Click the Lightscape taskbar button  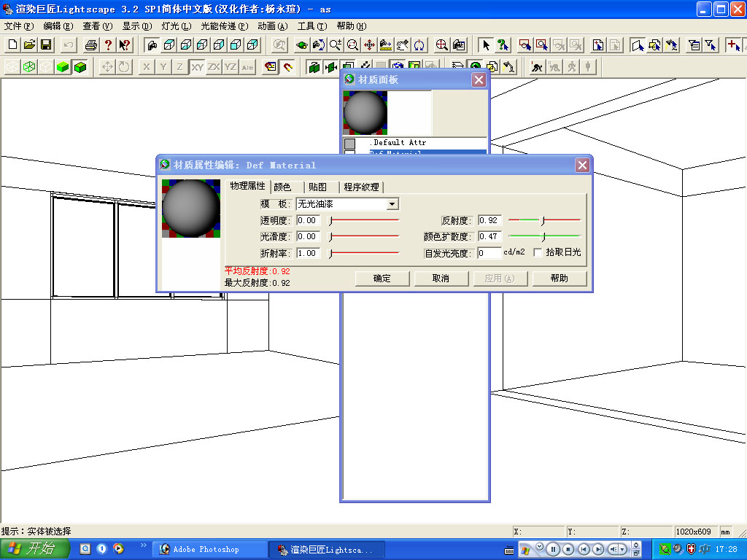coord(326,550)
